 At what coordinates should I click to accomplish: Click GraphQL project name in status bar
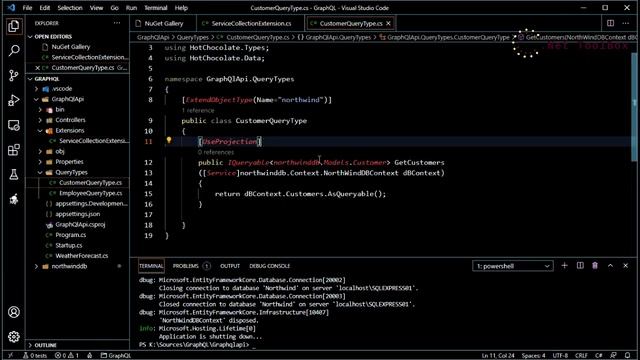pos(116,356)
